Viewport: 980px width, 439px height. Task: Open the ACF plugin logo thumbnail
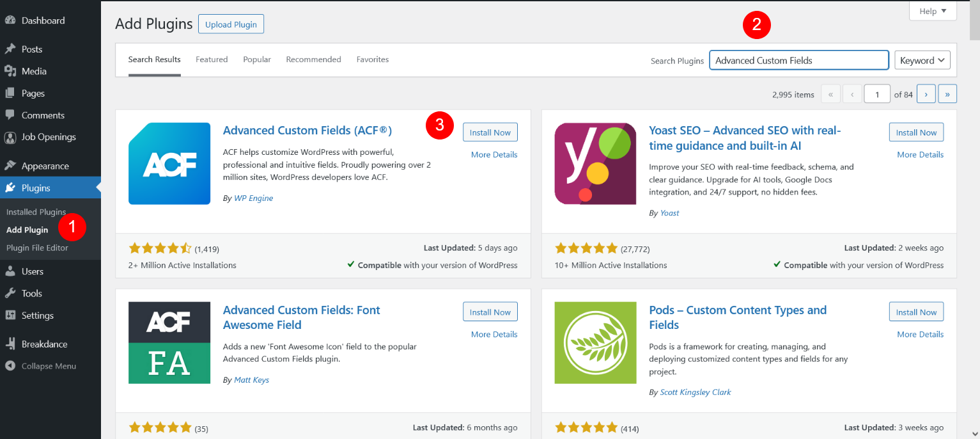169,163
